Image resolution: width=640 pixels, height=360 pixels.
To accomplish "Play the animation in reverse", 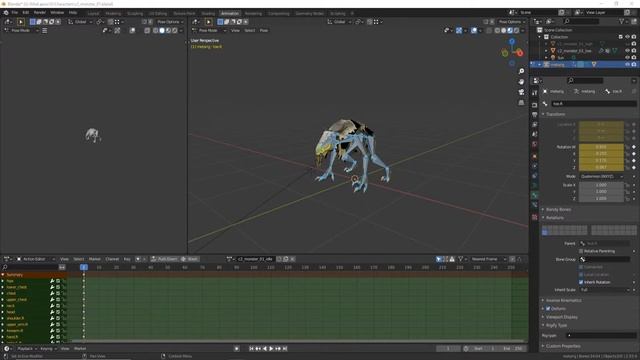I will [264, 349].
